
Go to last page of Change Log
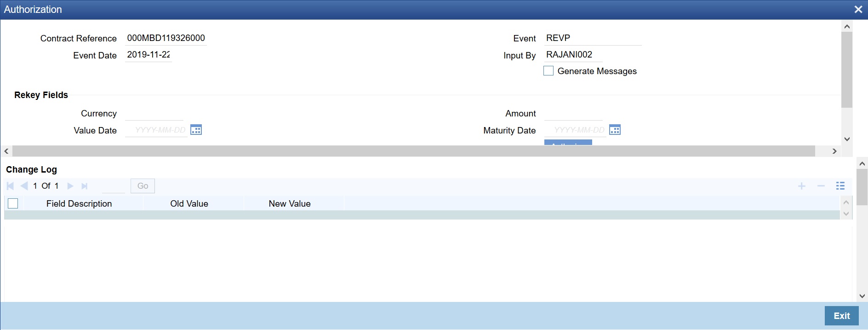pos(85,186)
